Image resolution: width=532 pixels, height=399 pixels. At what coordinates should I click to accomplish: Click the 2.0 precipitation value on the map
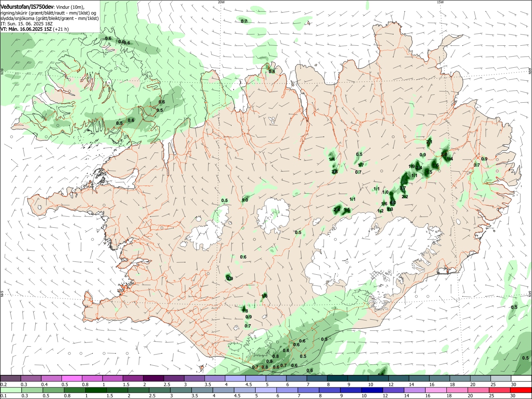coord(444,154)
